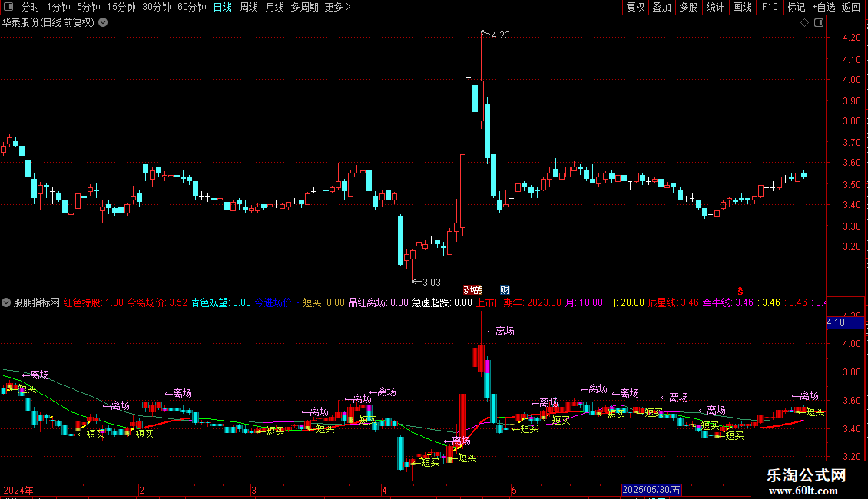Click the 品红离场: 0.00 value
This screenshot has width=868, height=499.
click(378, 302)
